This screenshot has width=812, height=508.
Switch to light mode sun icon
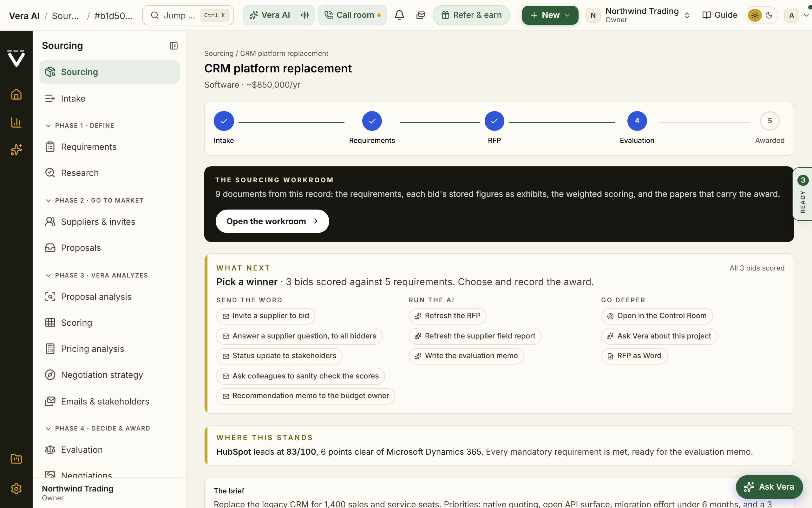755,15
